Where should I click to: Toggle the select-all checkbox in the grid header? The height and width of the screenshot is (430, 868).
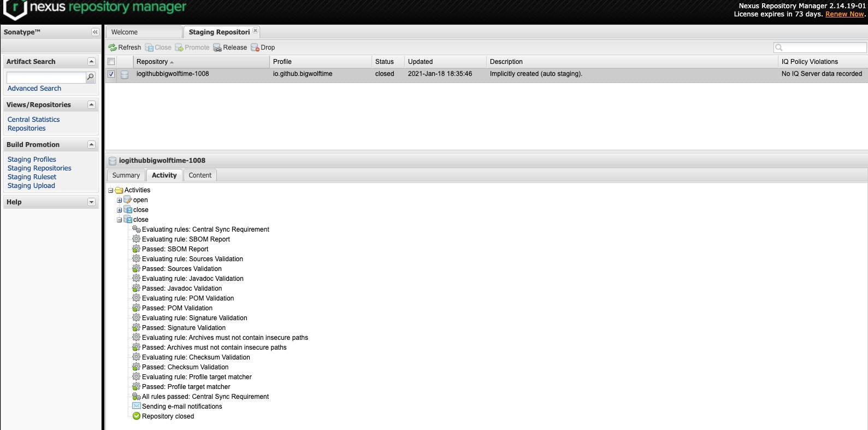coord(111,62)
